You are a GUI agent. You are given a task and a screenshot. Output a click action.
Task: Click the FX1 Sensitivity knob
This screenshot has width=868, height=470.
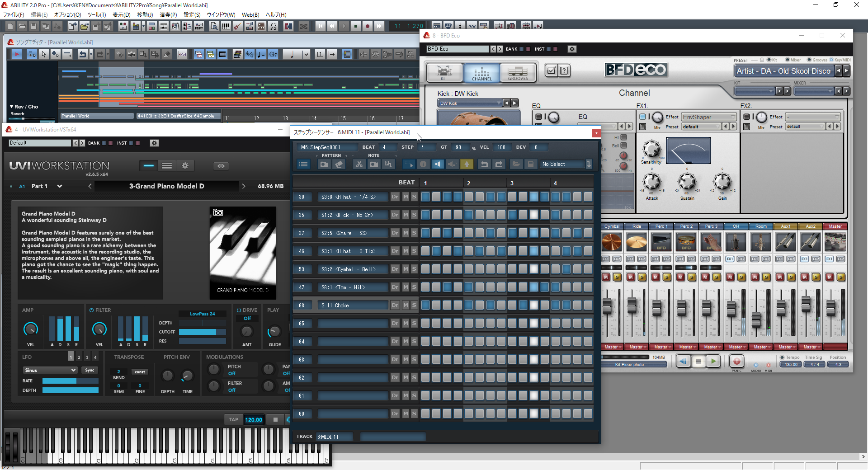(651, 148)
